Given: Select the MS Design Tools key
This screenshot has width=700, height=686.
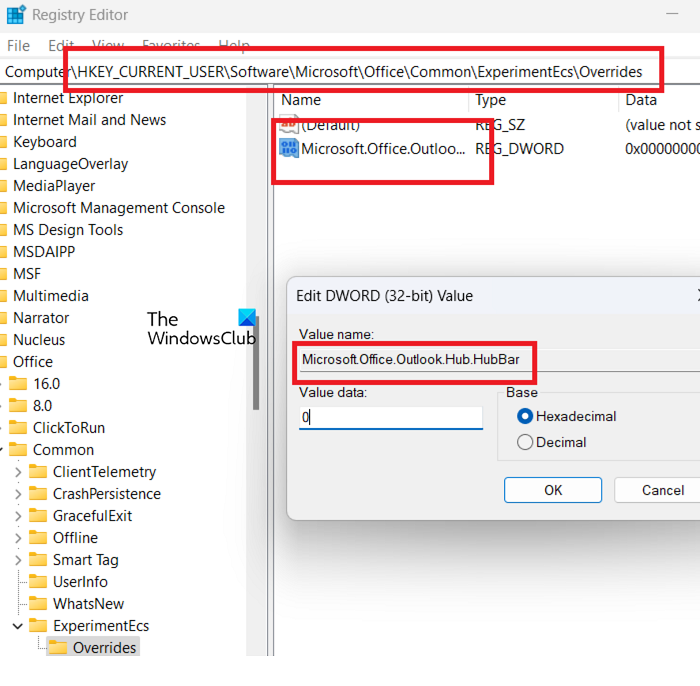Looking at the screenshot, I should [x=68, y=229].
